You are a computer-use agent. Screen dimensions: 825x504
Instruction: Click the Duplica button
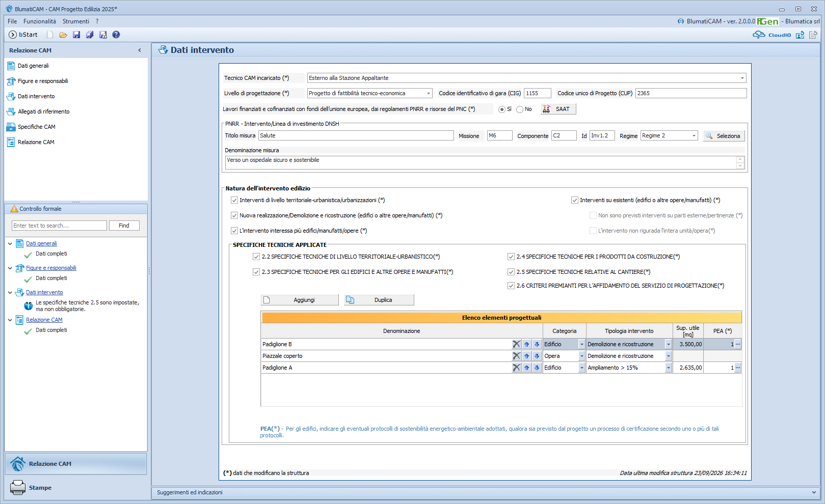379,300
